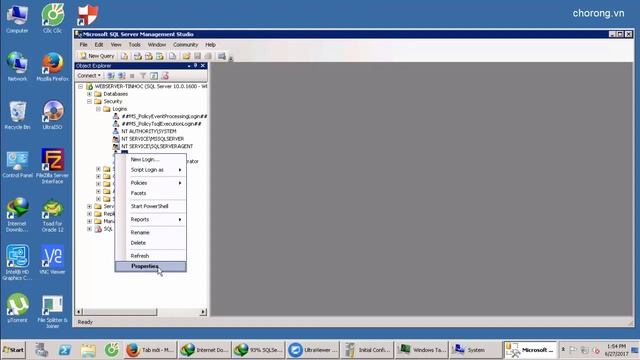Choose Facets in the context menu
Image resolution: width=640 pixels, height=360 pixels.
[151, 193]
